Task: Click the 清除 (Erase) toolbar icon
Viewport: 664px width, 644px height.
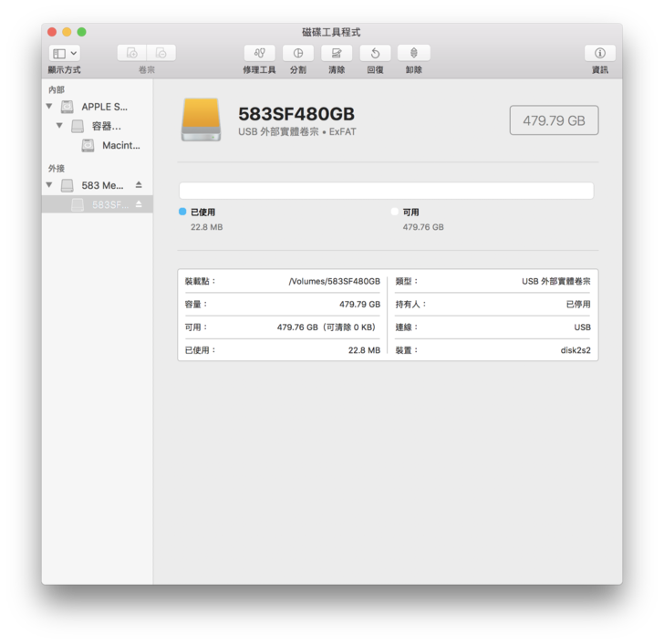Action: click(x=337, y=54)
